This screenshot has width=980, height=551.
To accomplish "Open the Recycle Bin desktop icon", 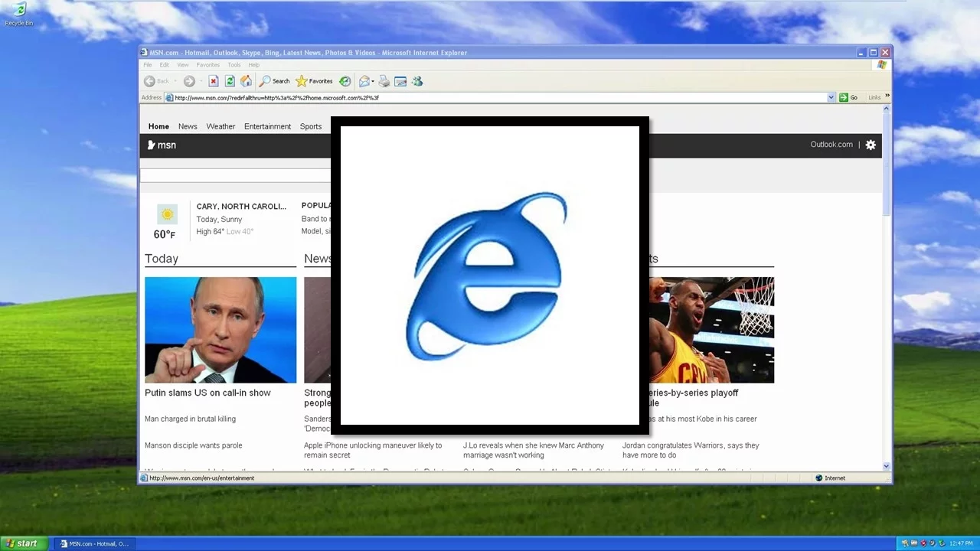I will click(x=19, y=15).
